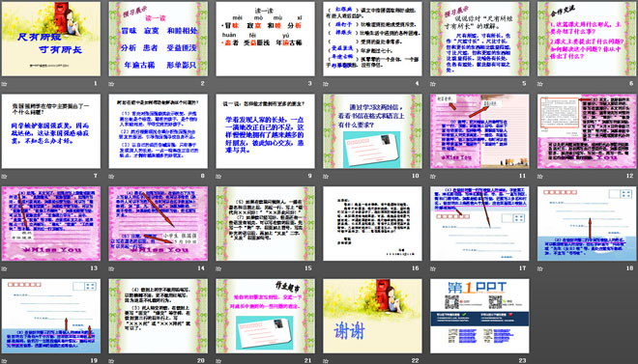This screenshot has height=364, width=638.
Task: Click slide number 23 label
Action: coord(522,360)
